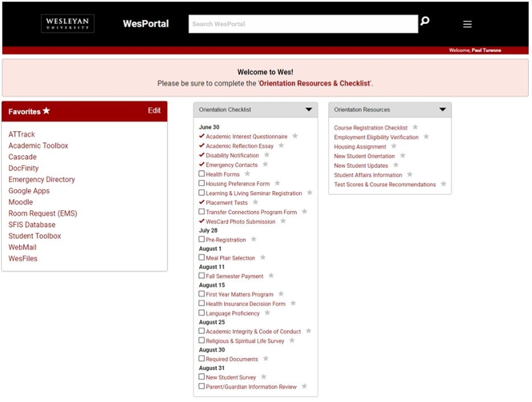
Task: Star the Housing Assignment resource
Action: 394,146
